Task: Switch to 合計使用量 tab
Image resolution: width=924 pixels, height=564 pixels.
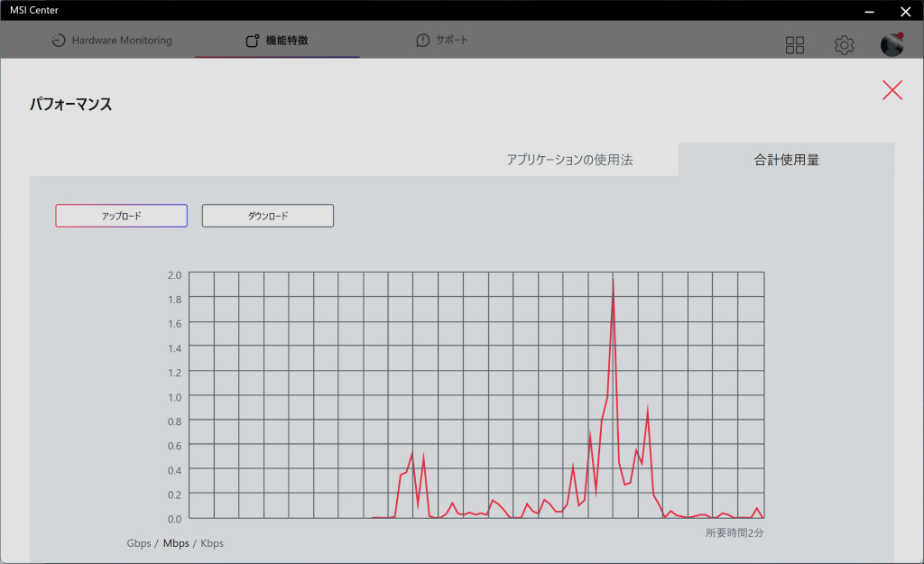Action: tap(786, 160)
